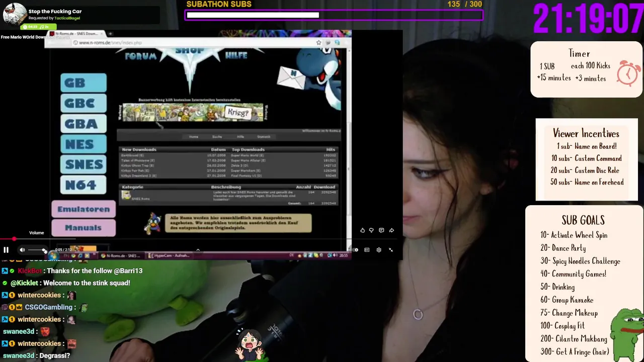Go to the FORUM header link

(140, 56)
